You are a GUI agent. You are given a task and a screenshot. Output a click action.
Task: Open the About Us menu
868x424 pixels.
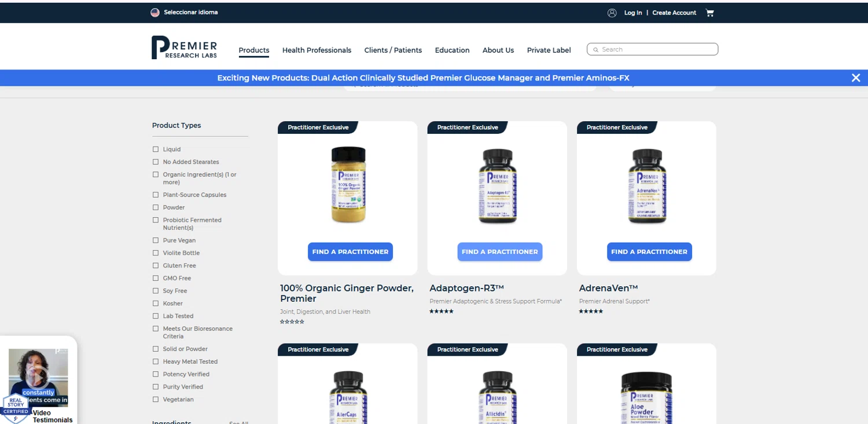[498, 50]
